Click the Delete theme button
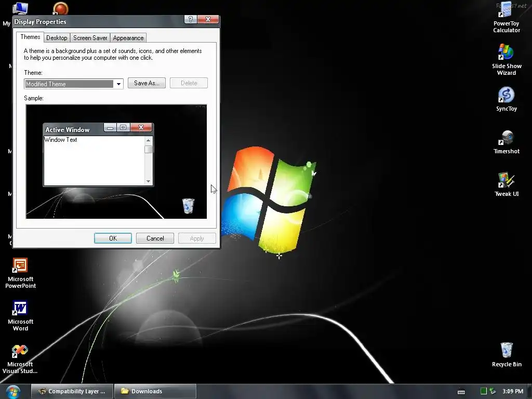Image resolution: width=532 pixels, height=399 pixels. pos(189,83)
